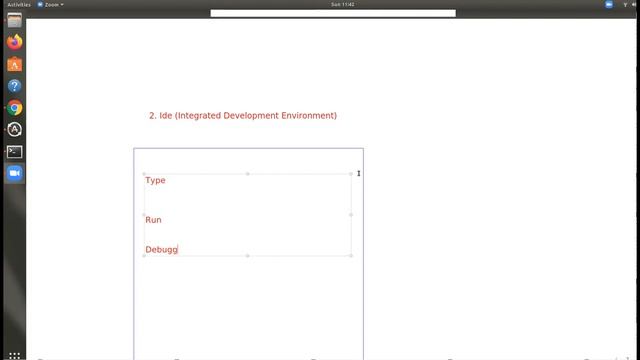Show Applications grid at dock bottom
Image resolution: width=640 pixels, height=360 pixels.
(x=14, y=356)
